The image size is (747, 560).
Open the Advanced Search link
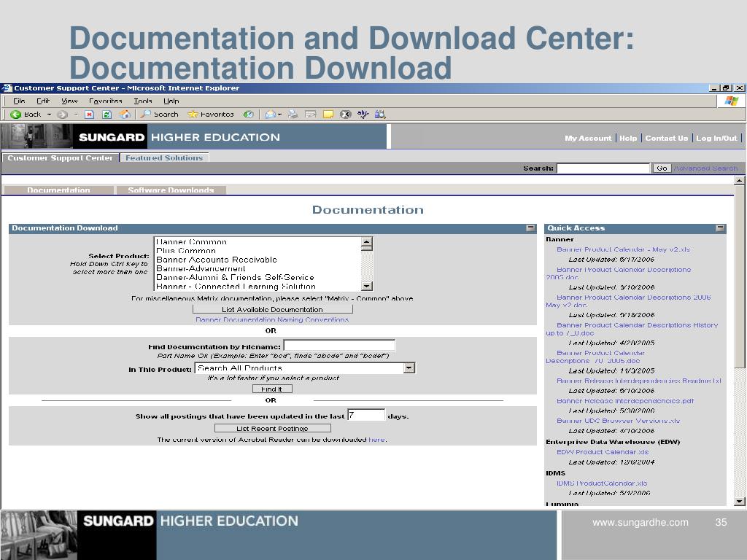click(x=706, y=168)
